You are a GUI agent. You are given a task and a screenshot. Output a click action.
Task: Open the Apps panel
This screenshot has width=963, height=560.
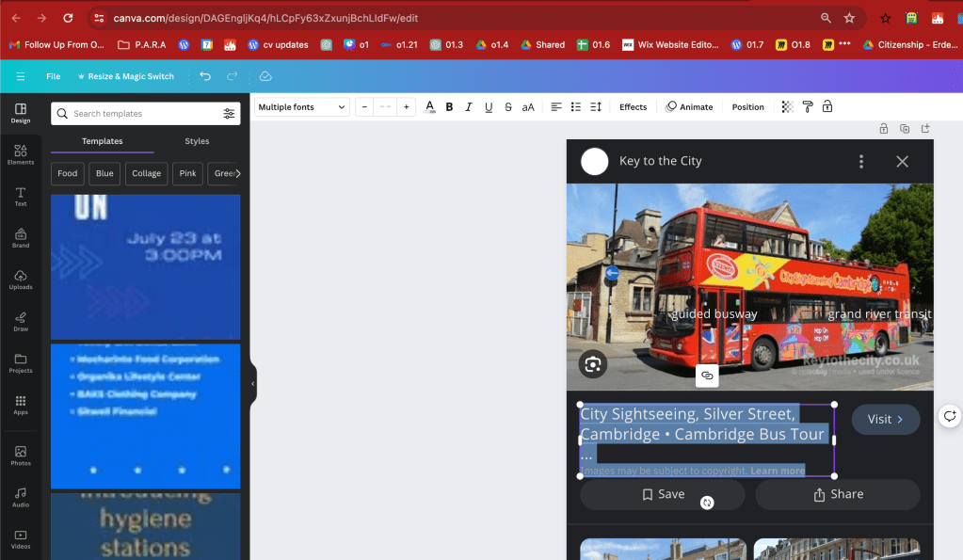pyautogui.click(x=21, y=406)
